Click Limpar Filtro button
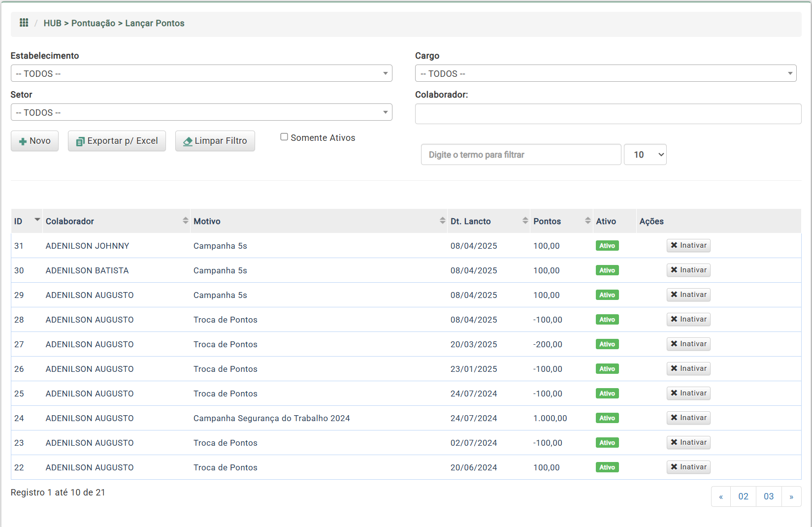 (215, 141)
